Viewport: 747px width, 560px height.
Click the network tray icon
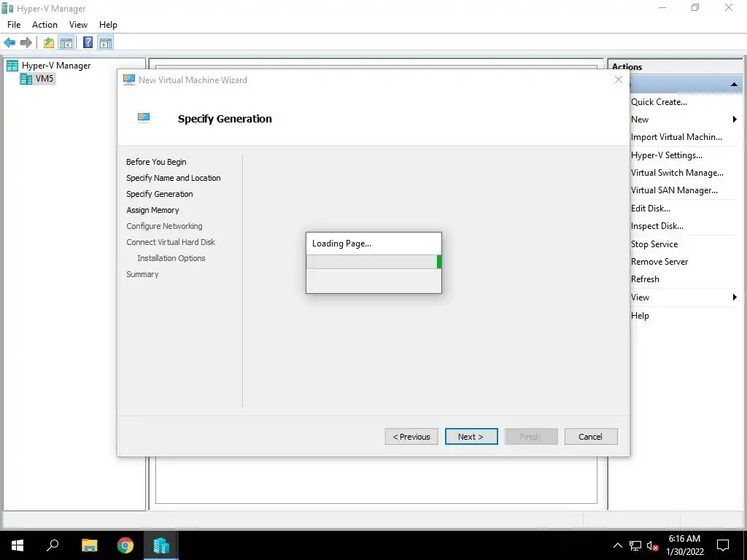click(x=635, y=545)
